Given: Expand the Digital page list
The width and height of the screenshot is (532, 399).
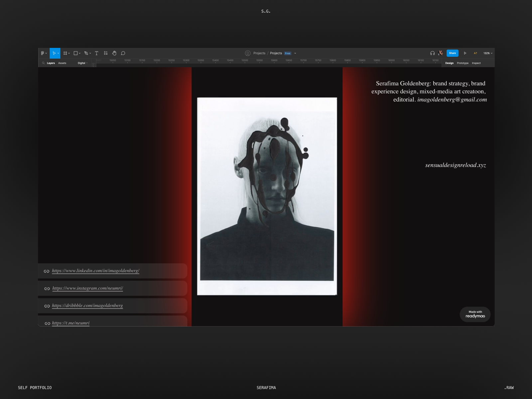Looking at the screenshot, I should pyautogui.click(x=83, y=63).
